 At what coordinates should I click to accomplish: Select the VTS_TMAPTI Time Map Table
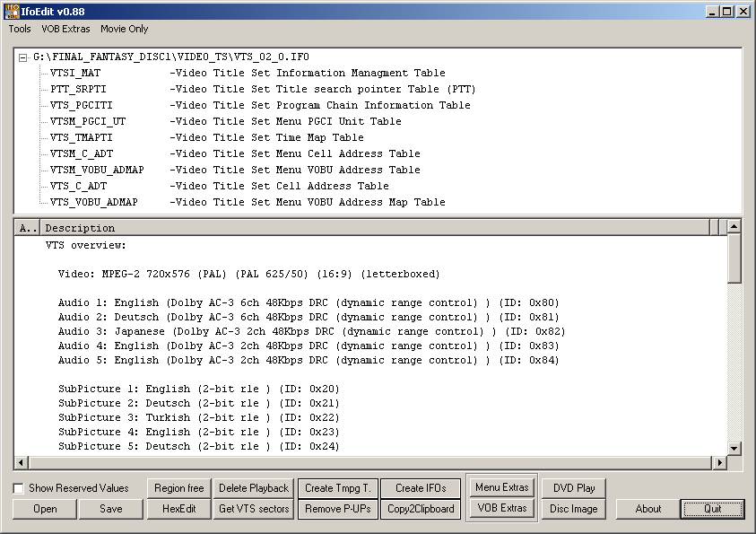pos(81,137)
